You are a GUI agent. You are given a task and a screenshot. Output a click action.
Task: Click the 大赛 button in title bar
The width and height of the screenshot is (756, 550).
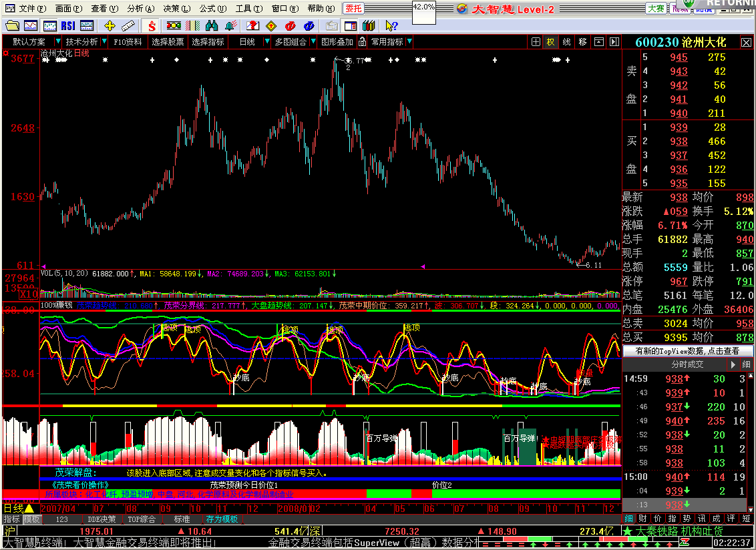[656, 8]
